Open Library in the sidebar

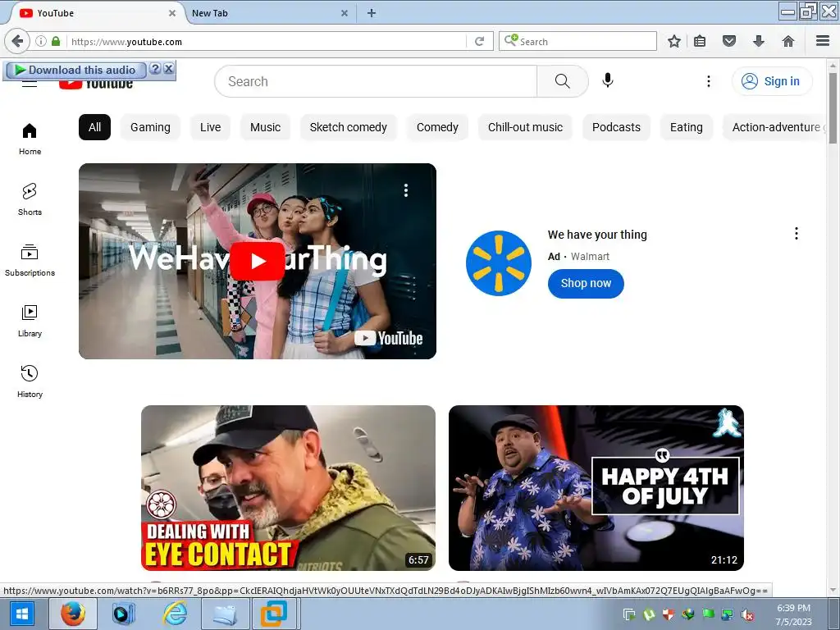coord(30,321)
